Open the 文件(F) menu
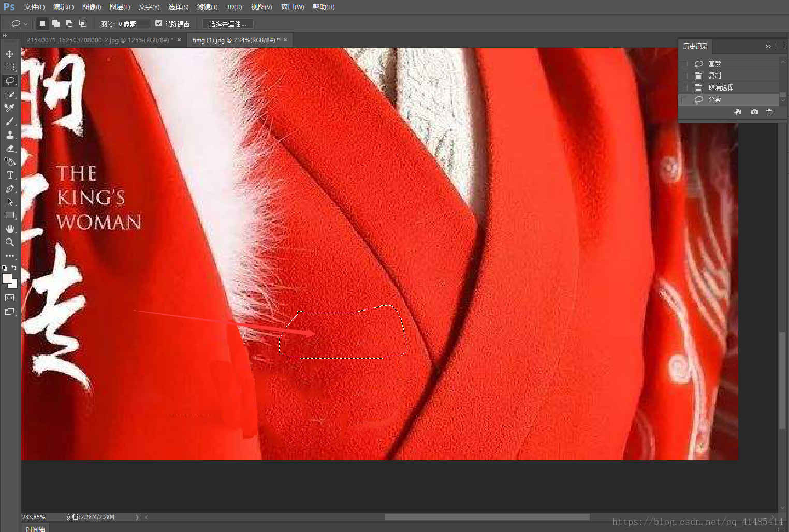This screenshot has height=532, width=789. pyautogui.click(x=34, y=7)
